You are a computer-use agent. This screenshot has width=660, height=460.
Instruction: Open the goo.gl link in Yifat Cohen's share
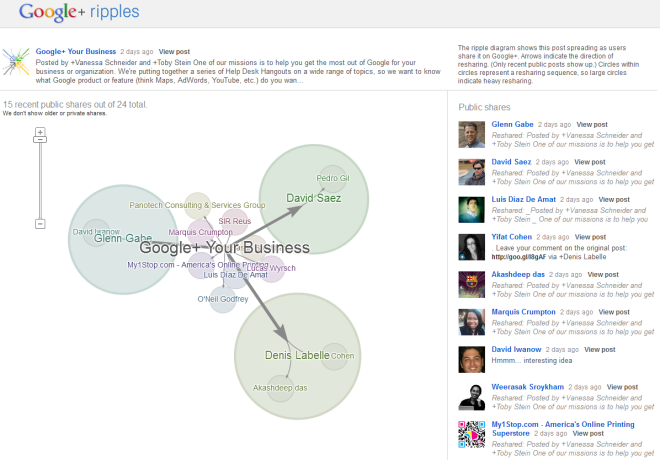click(x=517, y=256)
